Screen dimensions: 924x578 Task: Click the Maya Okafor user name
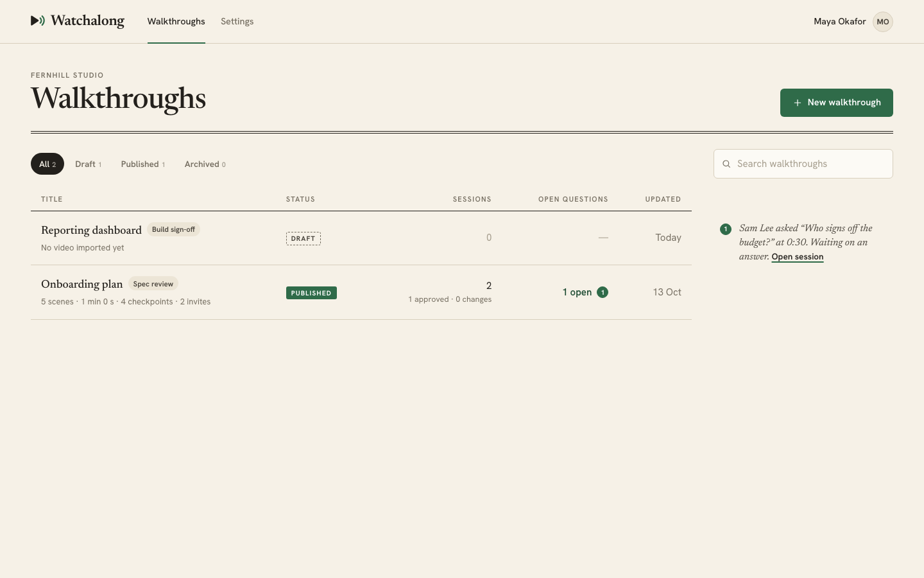coord(840,21)
